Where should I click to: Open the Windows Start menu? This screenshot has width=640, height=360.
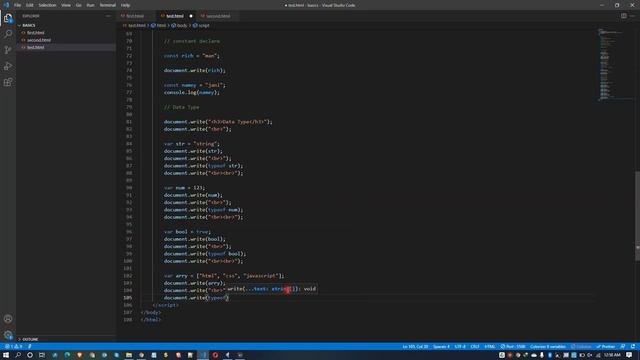click(6, 355)
